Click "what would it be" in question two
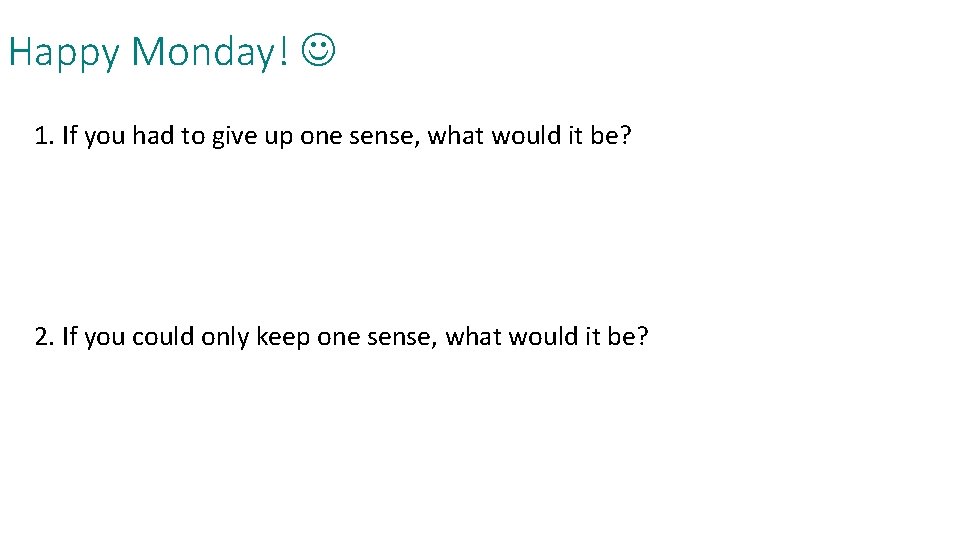Image resolution: width=960 pixels, height=540 pixels. [540, 336]
